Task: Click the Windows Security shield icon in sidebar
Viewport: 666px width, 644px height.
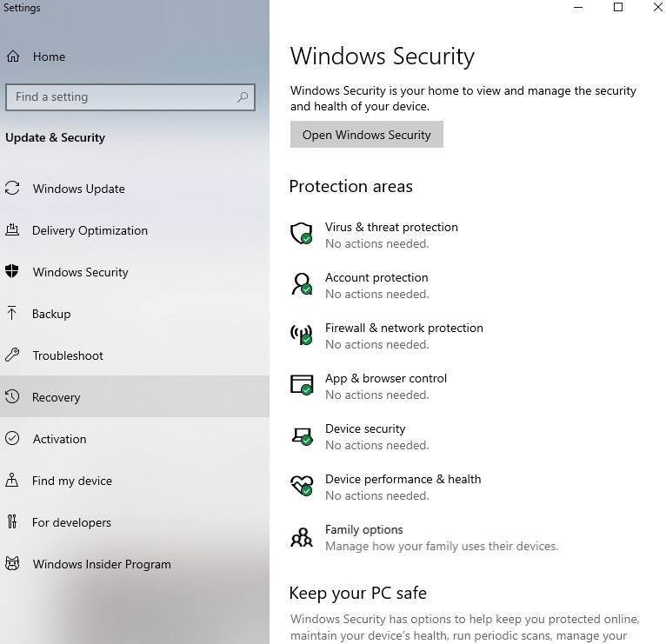Action: pyautogui.click(x=12, y=271)
